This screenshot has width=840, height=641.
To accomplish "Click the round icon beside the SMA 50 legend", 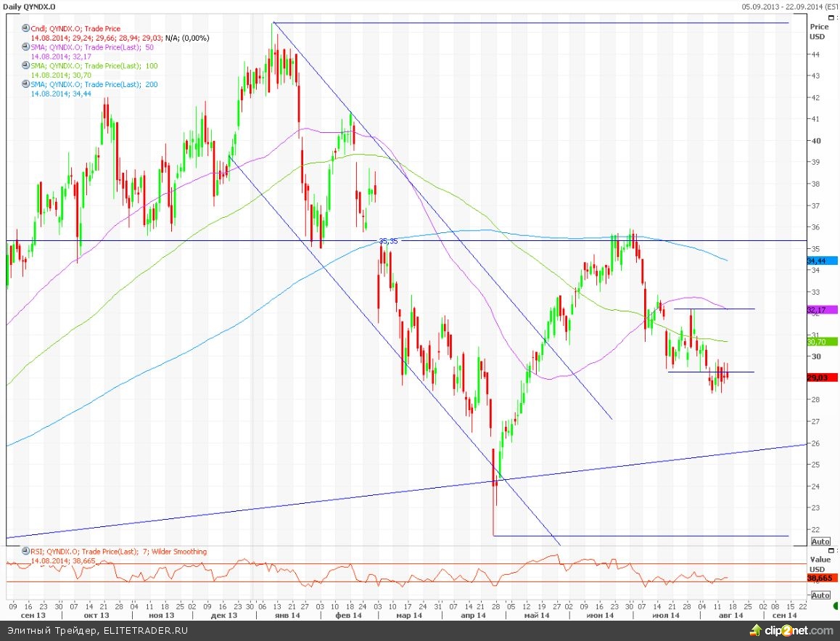I will point(25,46).
